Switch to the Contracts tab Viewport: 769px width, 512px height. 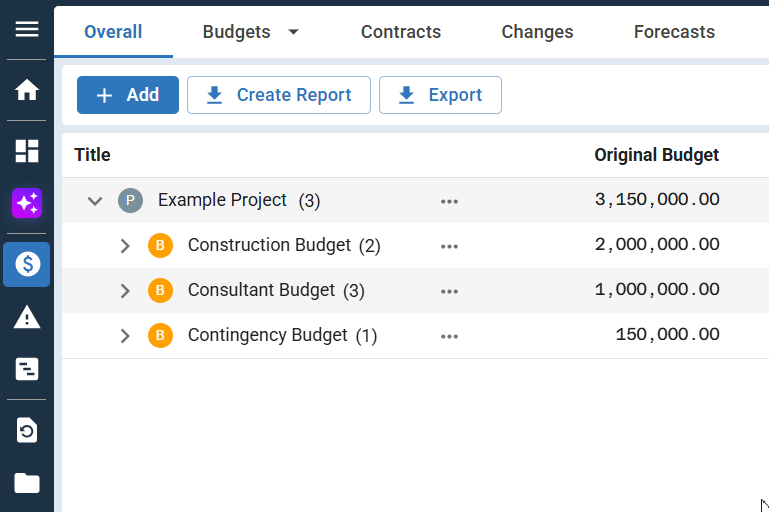pyautogui.click(x=400, y=32)
